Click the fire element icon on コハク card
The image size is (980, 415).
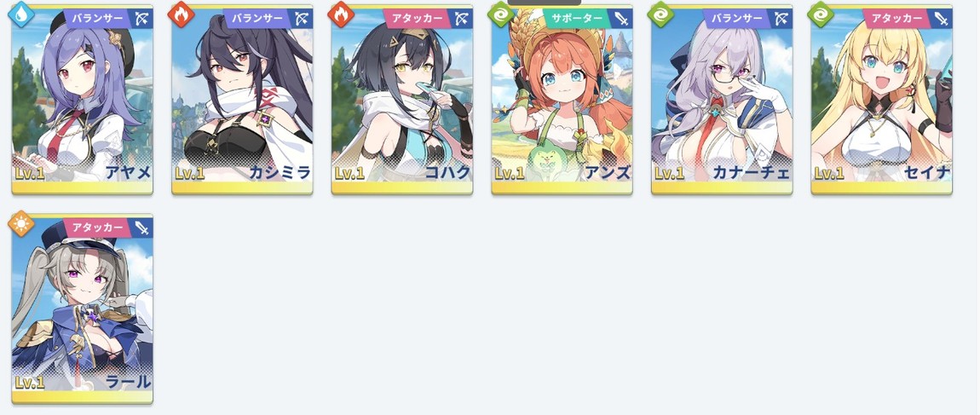[x=341, y=14]
